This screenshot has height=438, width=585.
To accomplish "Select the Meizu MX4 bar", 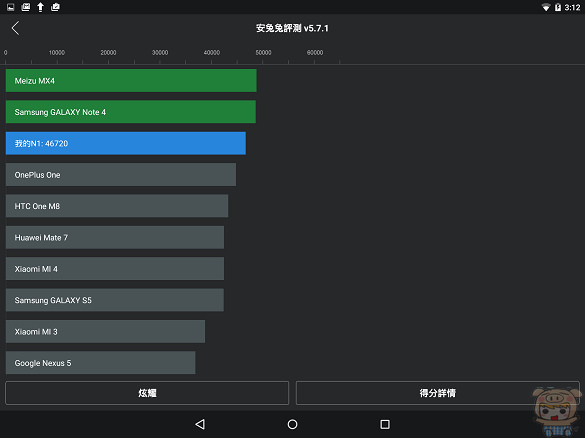I will coord(131,81).
